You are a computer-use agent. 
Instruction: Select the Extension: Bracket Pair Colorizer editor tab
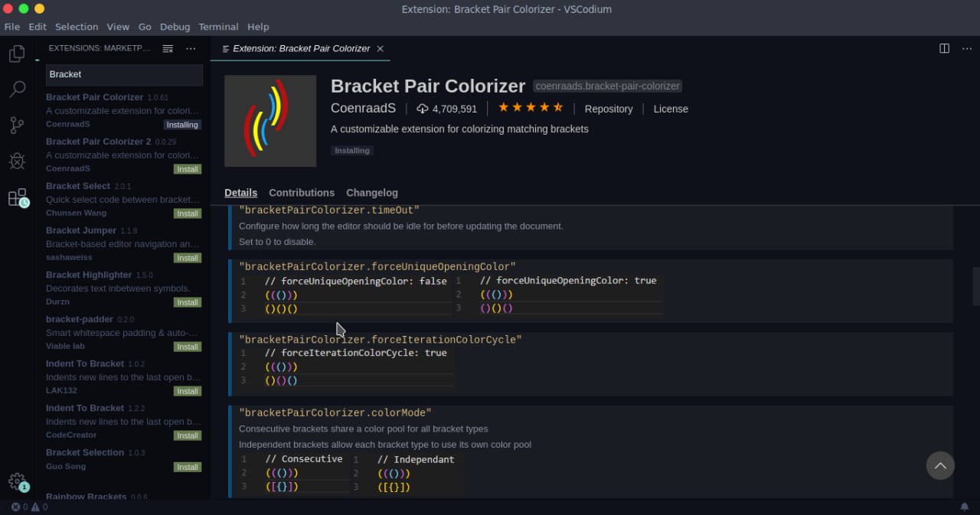tap(301, 48)
